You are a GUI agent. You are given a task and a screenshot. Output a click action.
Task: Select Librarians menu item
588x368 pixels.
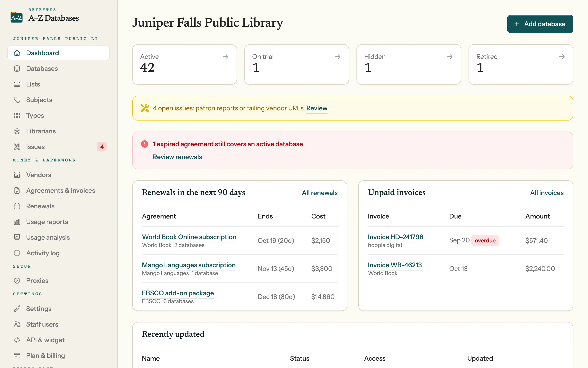[59, 131]
